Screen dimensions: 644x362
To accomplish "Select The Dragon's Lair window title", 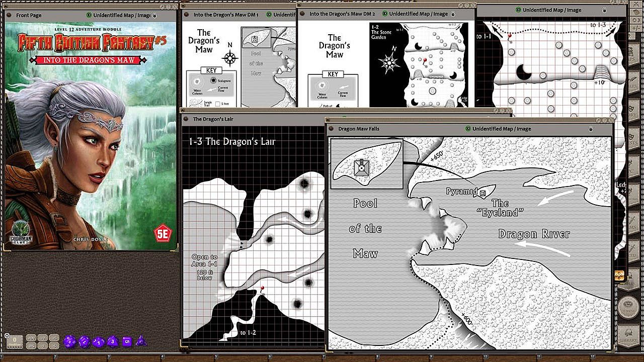I will 213,119.
